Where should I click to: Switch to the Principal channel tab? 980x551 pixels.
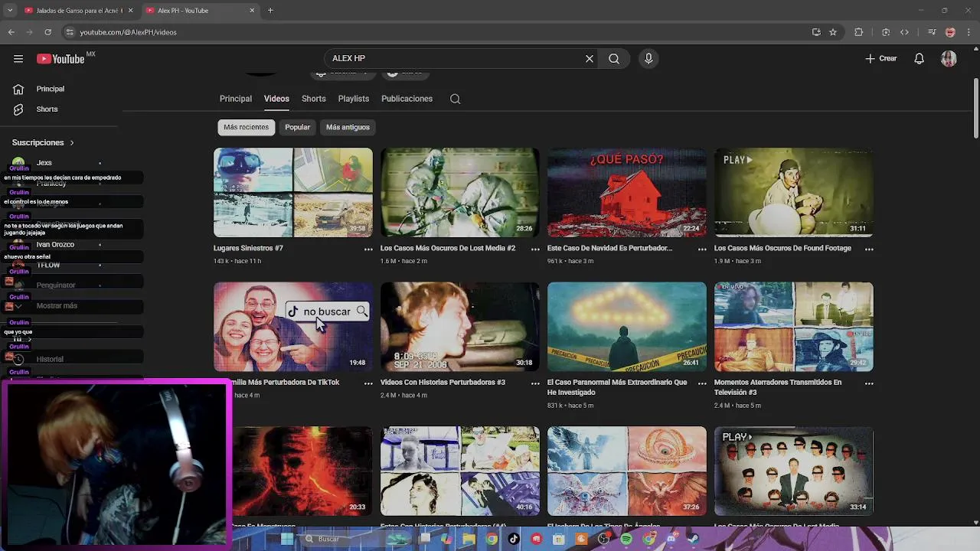[x=236, y=99]
